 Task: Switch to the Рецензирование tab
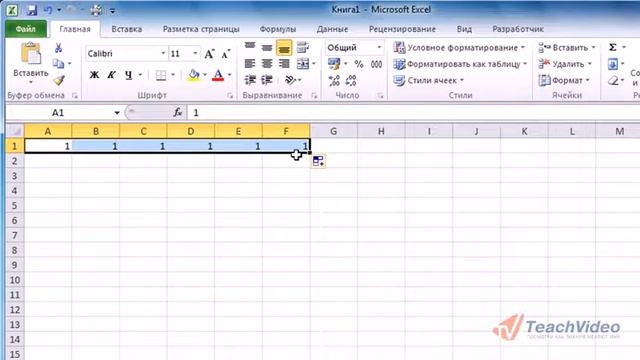[402, 29]
